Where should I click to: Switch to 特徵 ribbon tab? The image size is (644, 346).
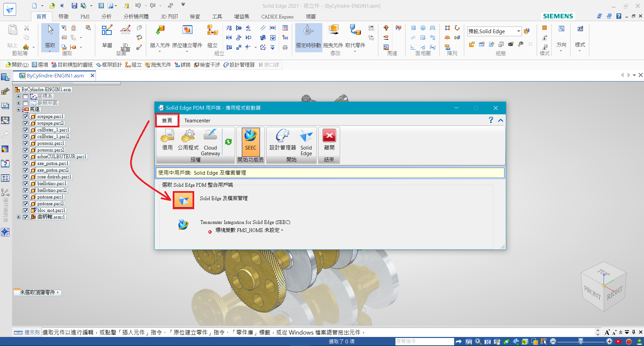click(64, 16)
